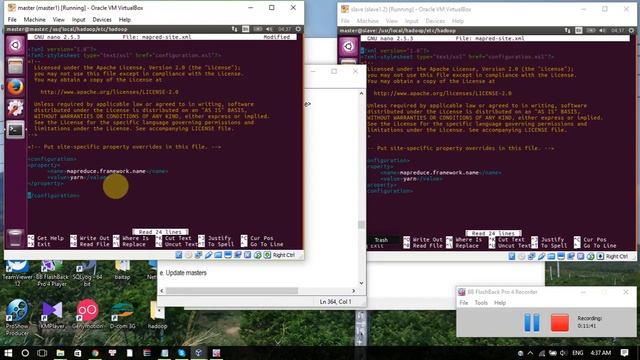Click horizontal scrollbar in middle editor window

click(x=231, y=291)
